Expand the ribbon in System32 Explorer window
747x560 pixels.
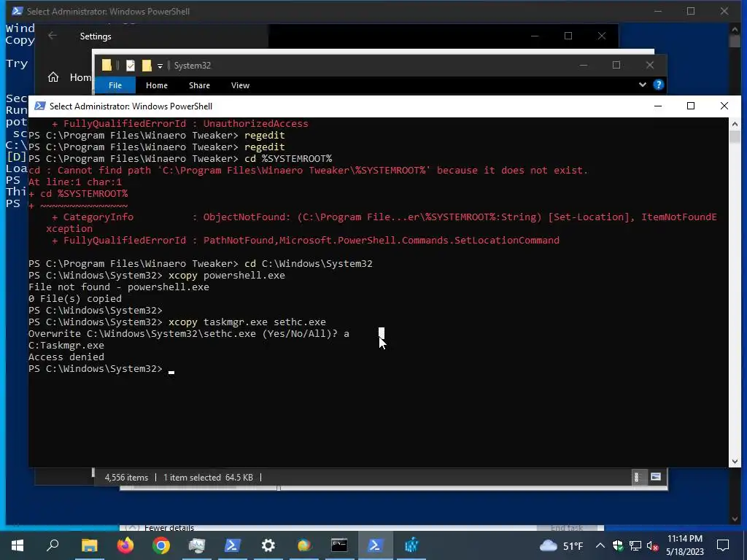pyautogui.click(x=642, y=85)
